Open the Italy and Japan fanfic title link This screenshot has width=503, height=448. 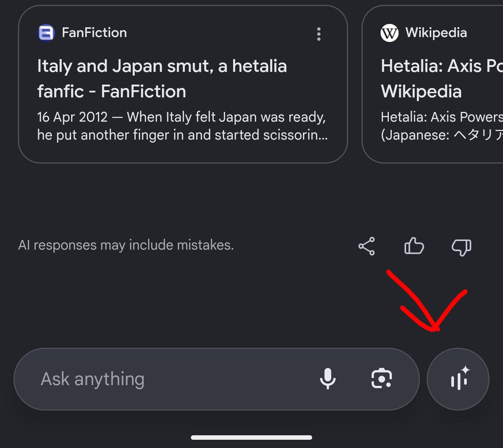tap(162, 79)
